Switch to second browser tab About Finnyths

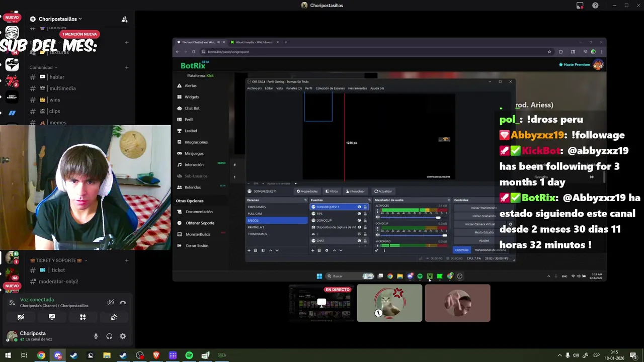click(254, 42)
